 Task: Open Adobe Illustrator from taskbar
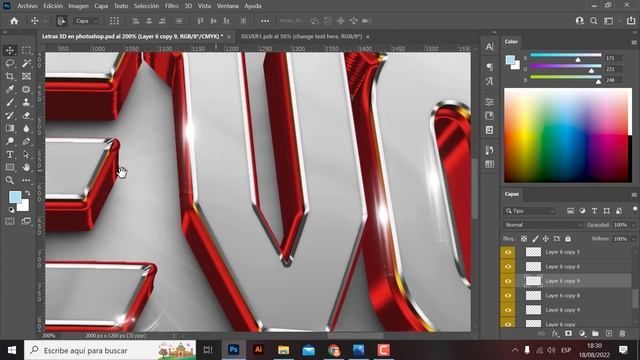tap(258, 350)
